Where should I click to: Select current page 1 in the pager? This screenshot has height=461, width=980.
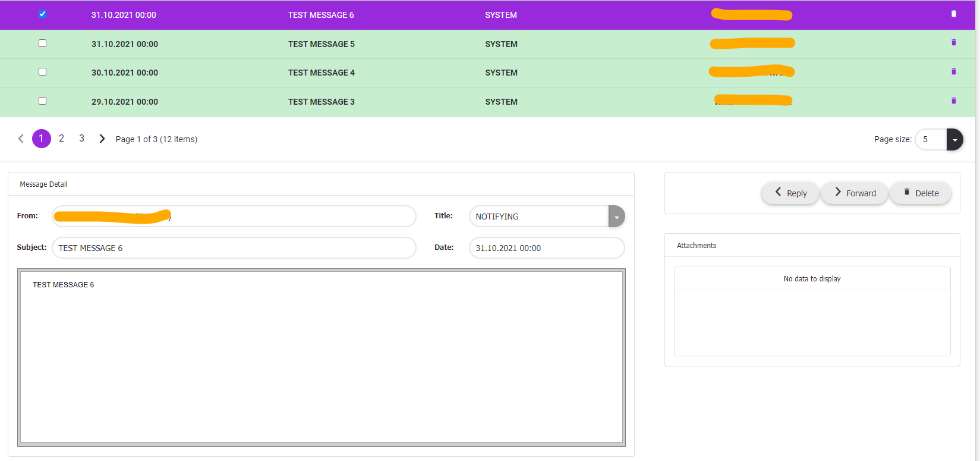click(41, 139)
